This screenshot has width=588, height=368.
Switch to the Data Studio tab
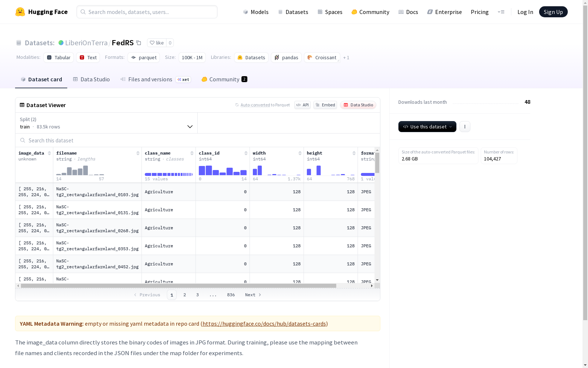pos(91,79)
